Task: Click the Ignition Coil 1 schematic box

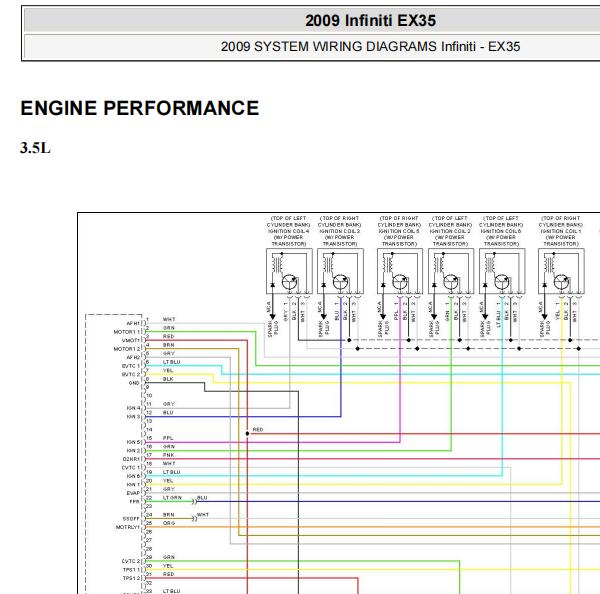Action: 561,271
